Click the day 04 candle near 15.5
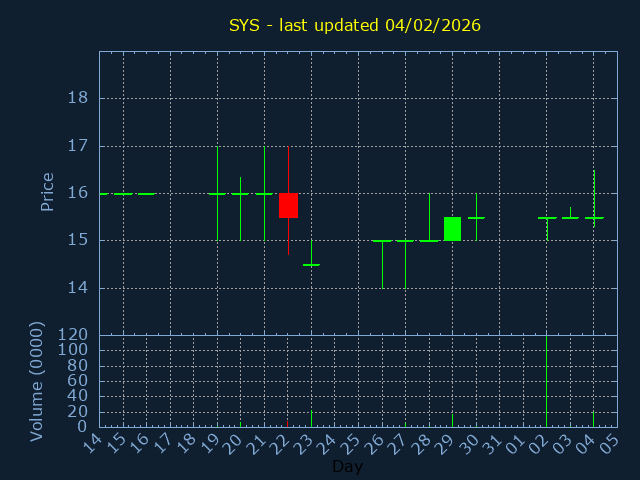This screenshot has height=480, width=640. [594, 217]
